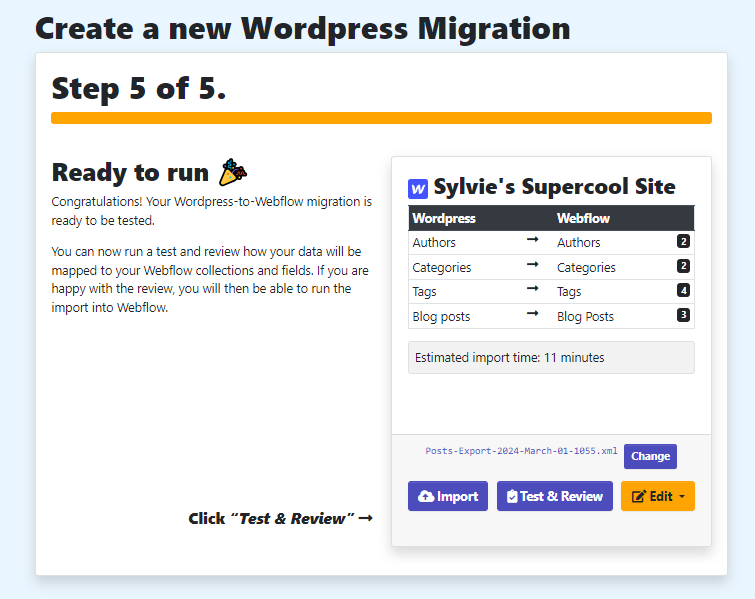This screenshot has height=599, width=755.
Task: Click the Webflow column header
Action: tap(583, 218)
